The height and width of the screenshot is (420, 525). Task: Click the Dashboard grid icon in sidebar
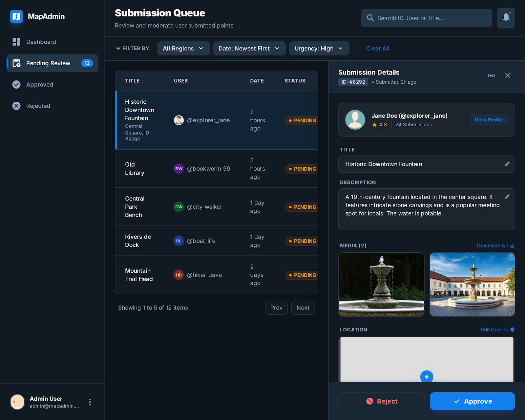coord(16,42)
